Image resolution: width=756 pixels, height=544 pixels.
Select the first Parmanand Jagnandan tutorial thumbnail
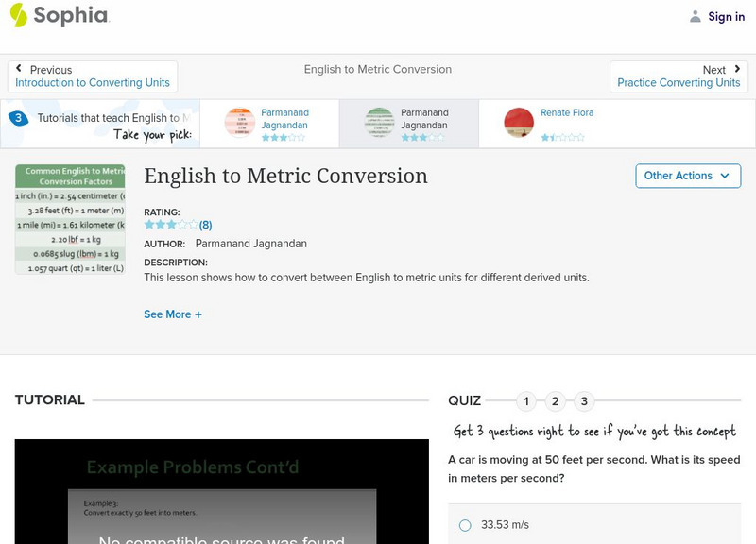[240, 123]
